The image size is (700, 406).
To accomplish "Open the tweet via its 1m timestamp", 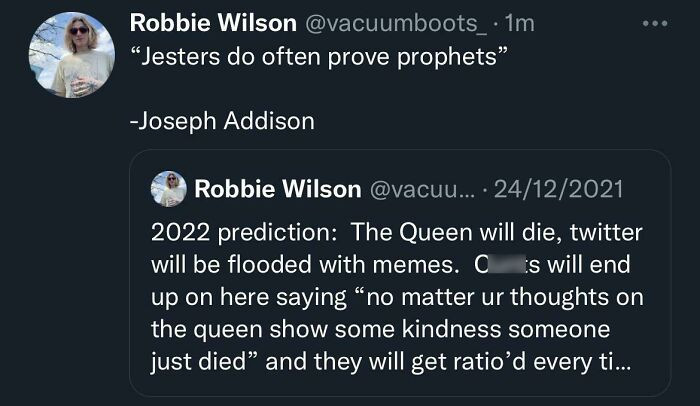I will click(520, 23).
